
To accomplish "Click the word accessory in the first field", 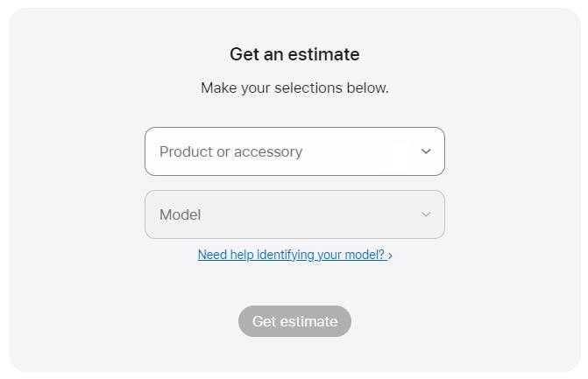I will pyautogui.click(x=268, y=151).
